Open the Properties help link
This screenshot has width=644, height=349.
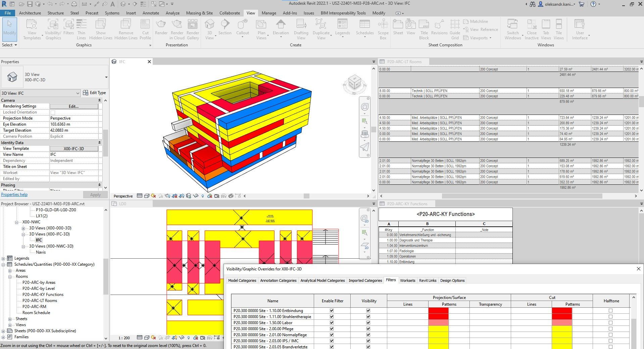(x=14, y=194)
